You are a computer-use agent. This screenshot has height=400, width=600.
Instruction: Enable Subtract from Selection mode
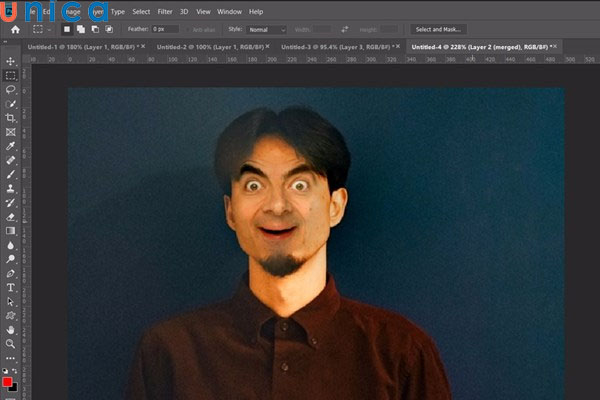[95, 29]
